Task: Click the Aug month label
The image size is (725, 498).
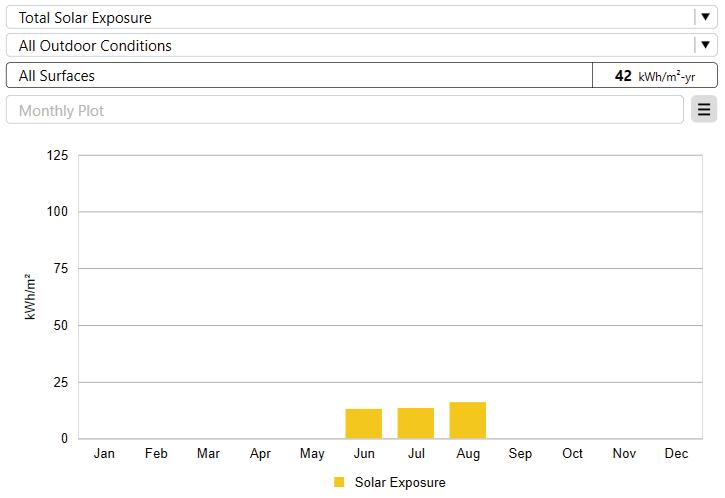Action: 468,454
